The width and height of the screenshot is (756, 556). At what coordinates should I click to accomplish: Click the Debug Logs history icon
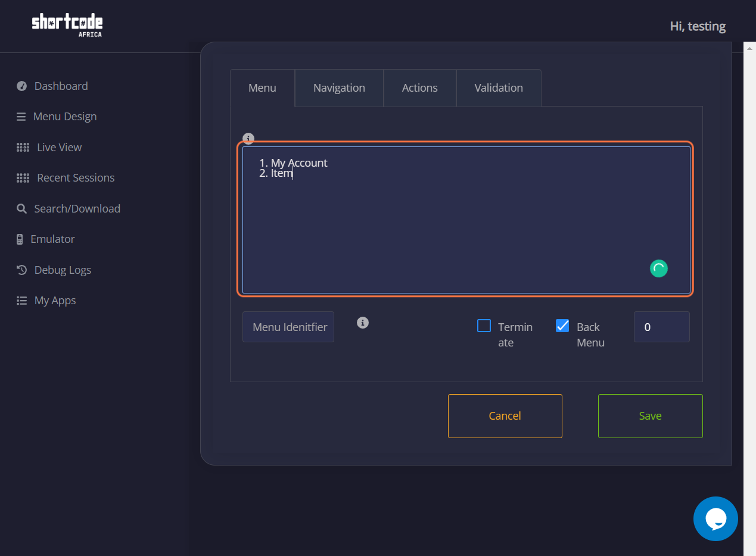(x=22, y=270)
